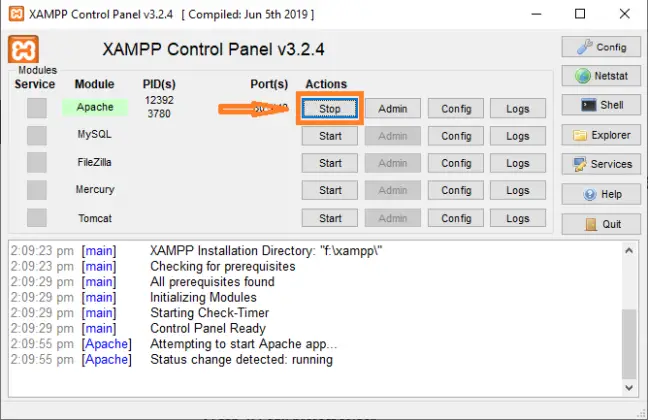Launch Netstat via the globe icon
The width and height of the screenshot is (648, 420).
coord(601,76)
